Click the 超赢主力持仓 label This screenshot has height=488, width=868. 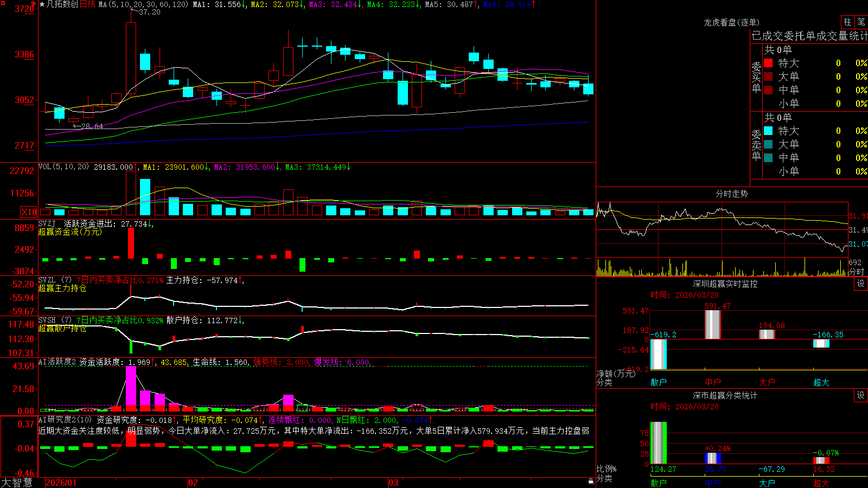62,288
